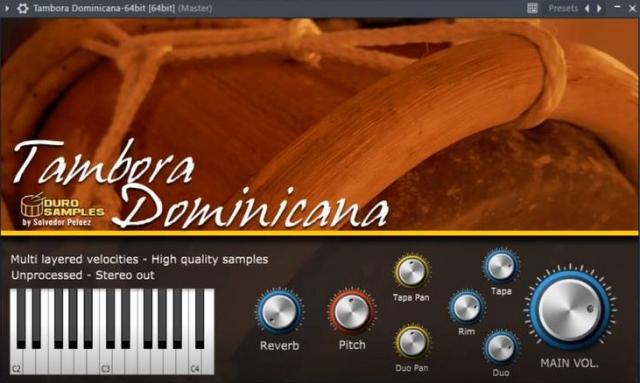Viewport: 640px width, 383px height.
Task: Click the Tambora Dominicana title text
Action: coord(201,185)
